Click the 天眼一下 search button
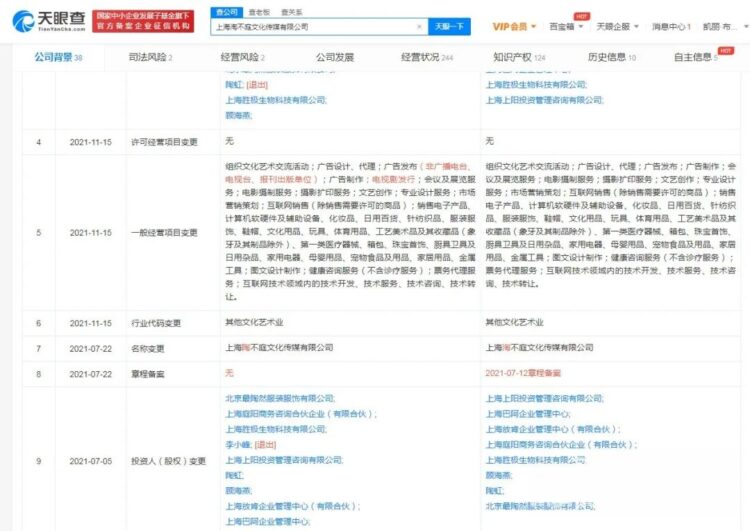This screenshot has height=531, width=750. [449, 26]
